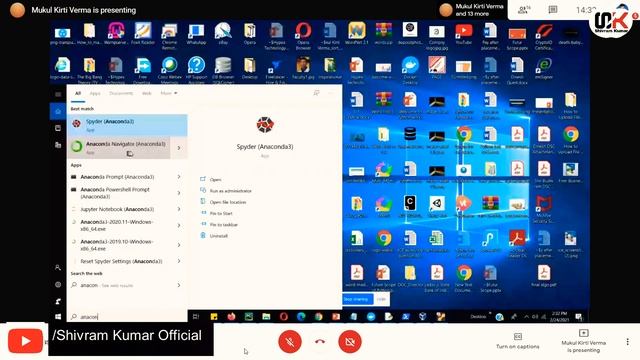The width and height of the screenshot is (640, 360).
Task: Expand Reset Spyder Settings result arrow
Action: pyautogui.click(x=179, y=261)
